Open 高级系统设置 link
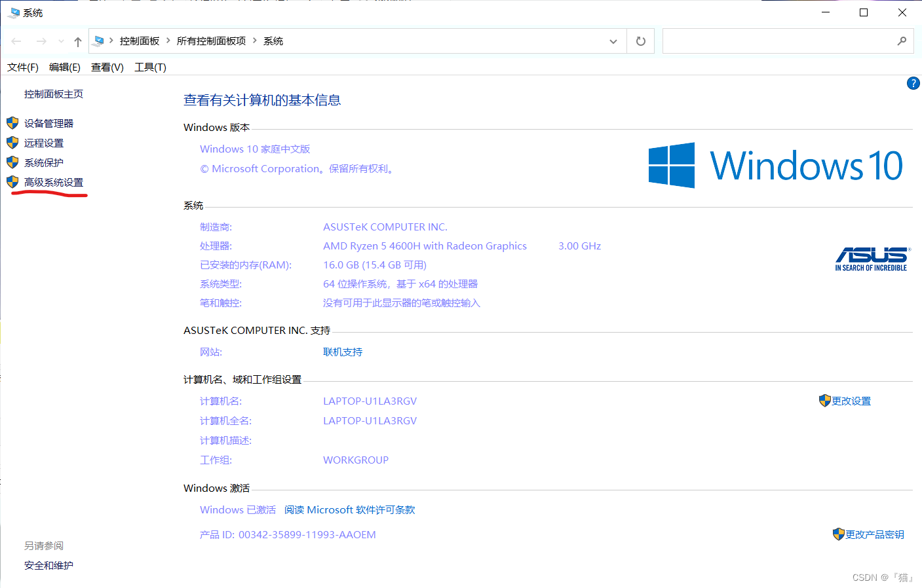Viewport: 922px width, 588px height. [54, 182]
